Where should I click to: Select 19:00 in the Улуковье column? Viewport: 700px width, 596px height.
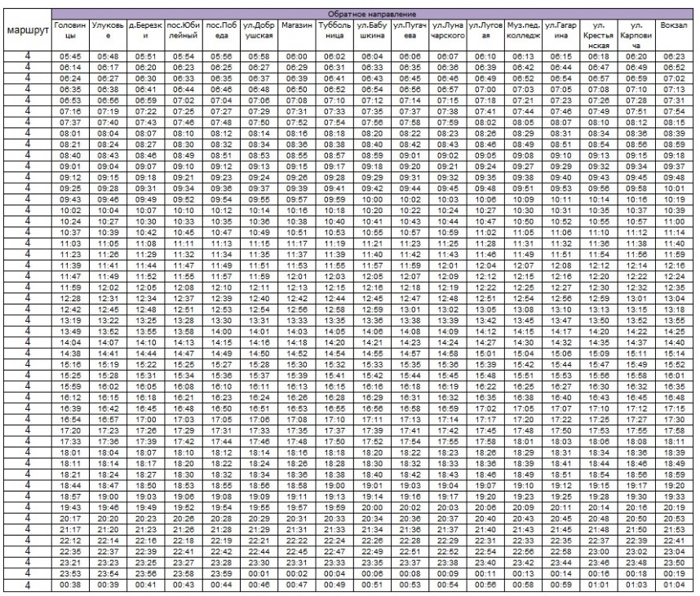click(108, 496)
